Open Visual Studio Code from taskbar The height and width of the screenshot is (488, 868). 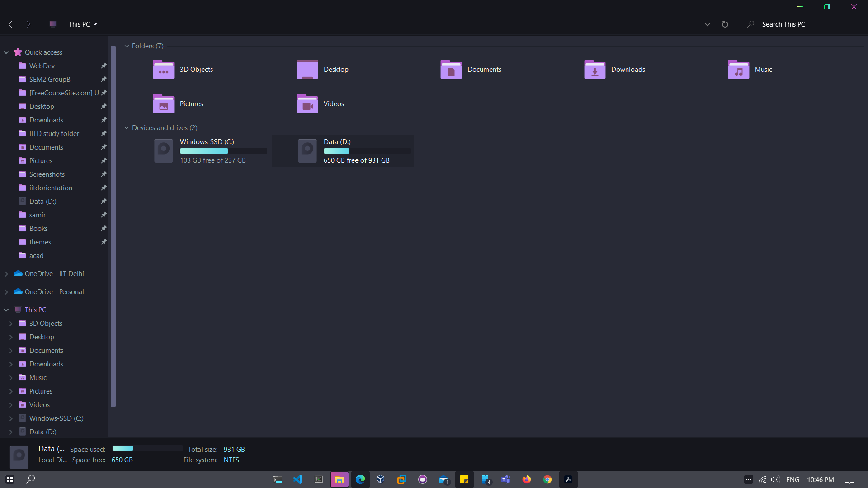point(298,479)
